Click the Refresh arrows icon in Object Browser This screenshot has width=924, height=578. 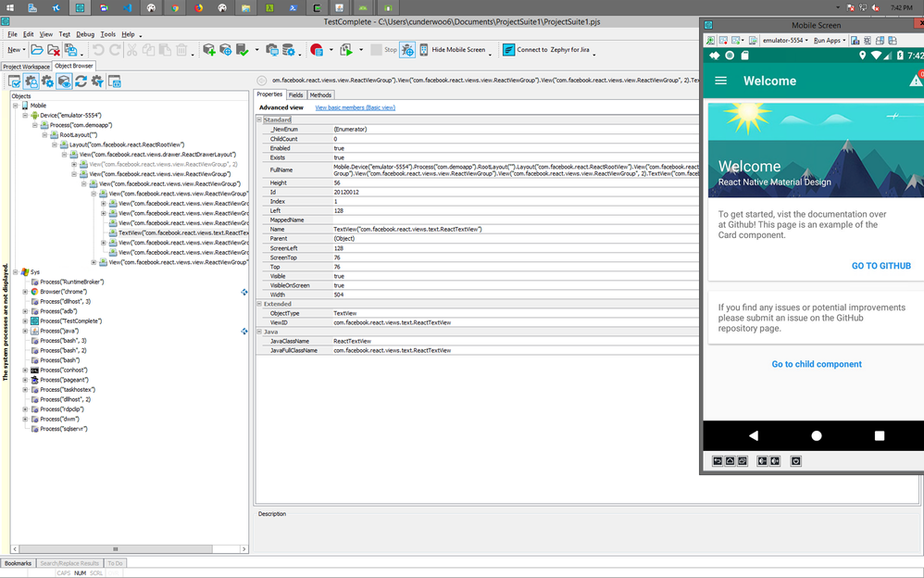pos(81,82)
